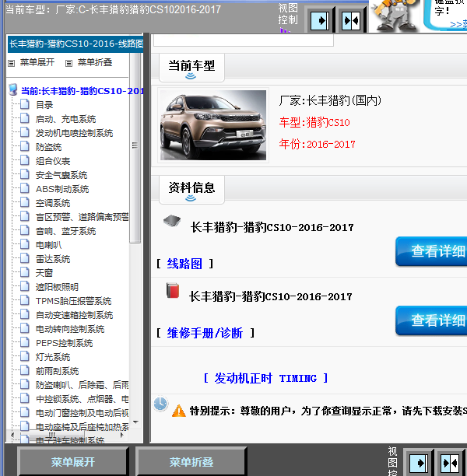This screenshot has height=476, width=467.
Task: Click the chevron under 当前车型 tab
Action: [x=191, y=76]
